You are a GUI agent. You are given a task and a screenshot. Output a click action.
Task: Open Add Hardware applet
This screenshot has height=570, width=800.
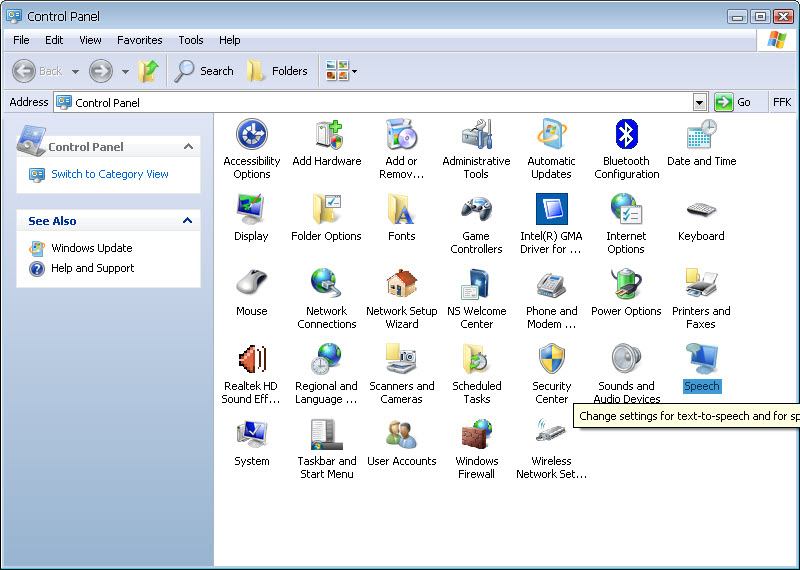(327, 135)
